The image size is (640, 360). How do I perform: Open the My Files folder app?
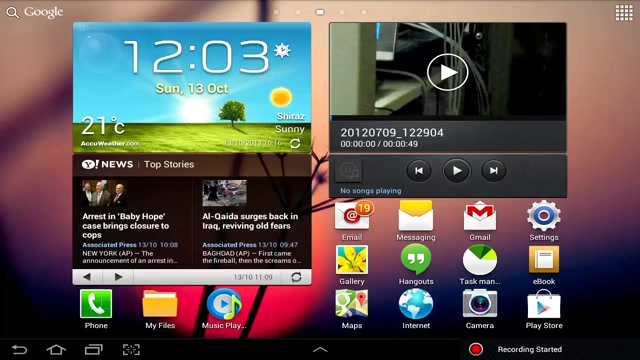point(160,309)
